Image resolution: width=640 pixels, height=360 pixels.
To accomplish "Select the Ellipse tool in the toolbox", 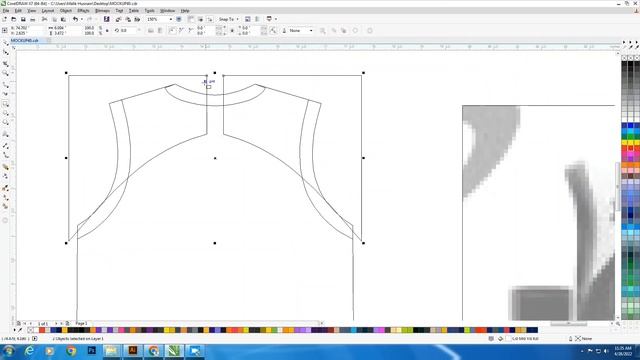I will coord(5,113).
